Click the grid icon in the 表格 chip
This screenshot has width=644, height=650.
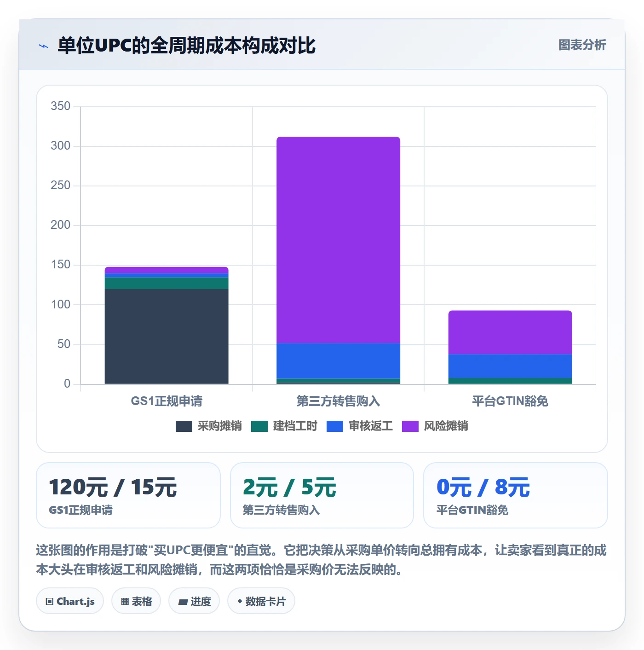[125, 602]
